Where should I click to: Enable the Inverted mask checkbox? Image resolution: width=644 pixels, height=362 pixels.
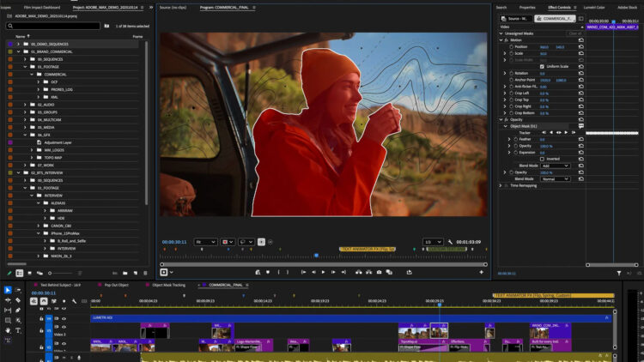pos(542,159)
